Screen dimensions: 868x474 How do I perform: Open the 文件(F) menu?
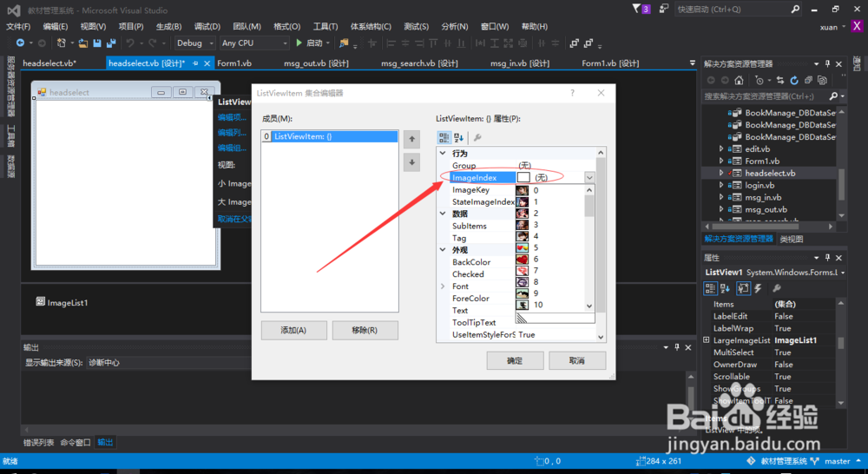18,27
